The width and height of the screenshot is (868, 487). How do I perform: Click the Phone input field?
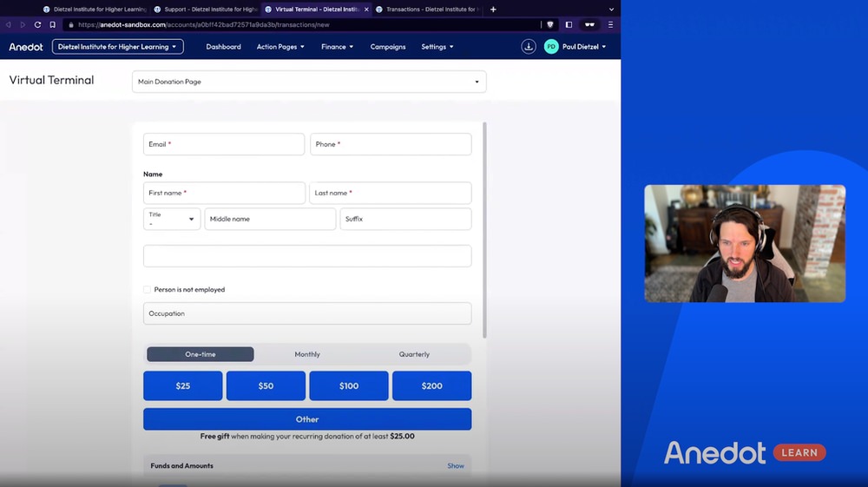pos(391,144)
